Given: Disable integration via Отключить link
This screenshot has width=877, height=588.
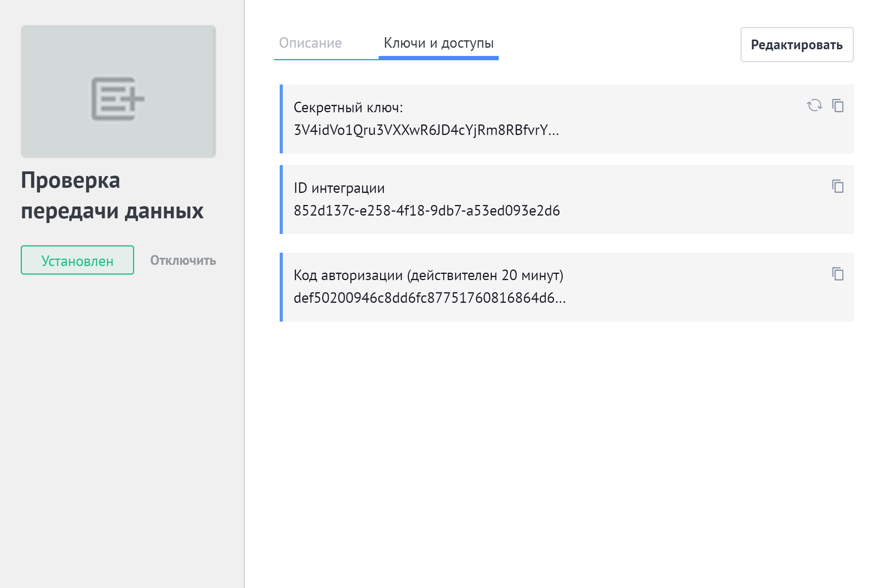Looking at the screenshot, I should point(183,260).
